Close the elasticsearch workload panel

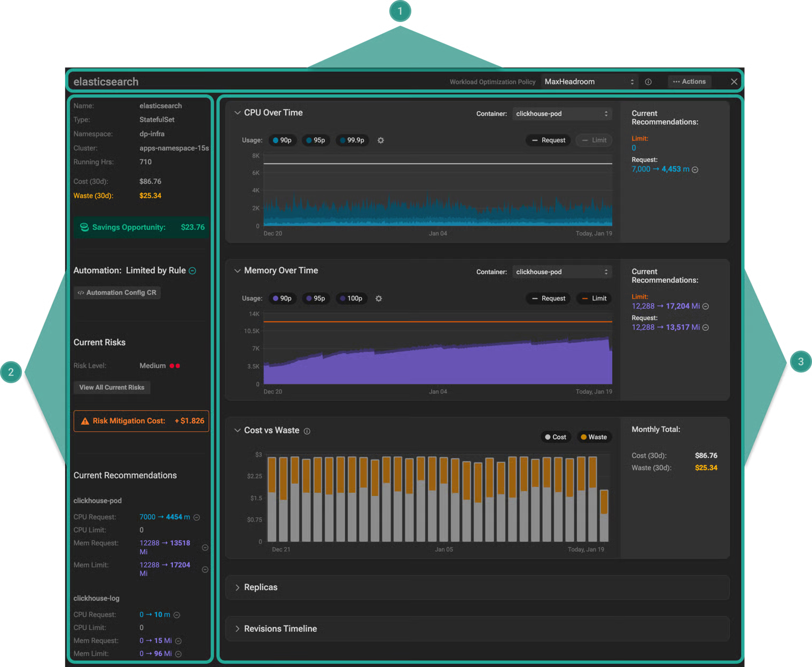(734, 82)
